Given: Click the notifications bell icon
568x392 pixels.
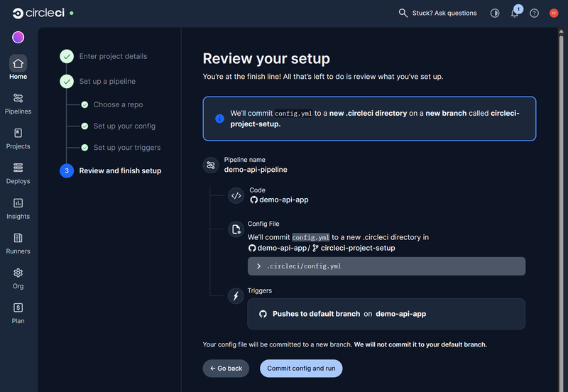Looking at the screenshot, I should (x=515, y=13).
